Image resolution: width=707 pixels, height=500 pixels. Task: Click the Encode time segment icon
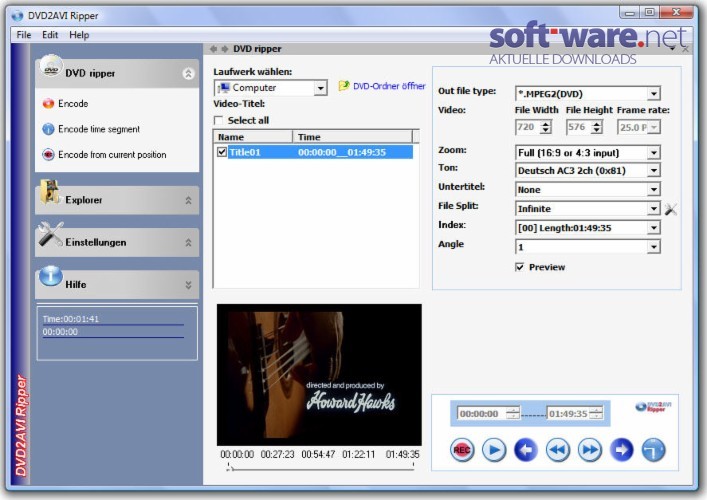coord(48,129)
